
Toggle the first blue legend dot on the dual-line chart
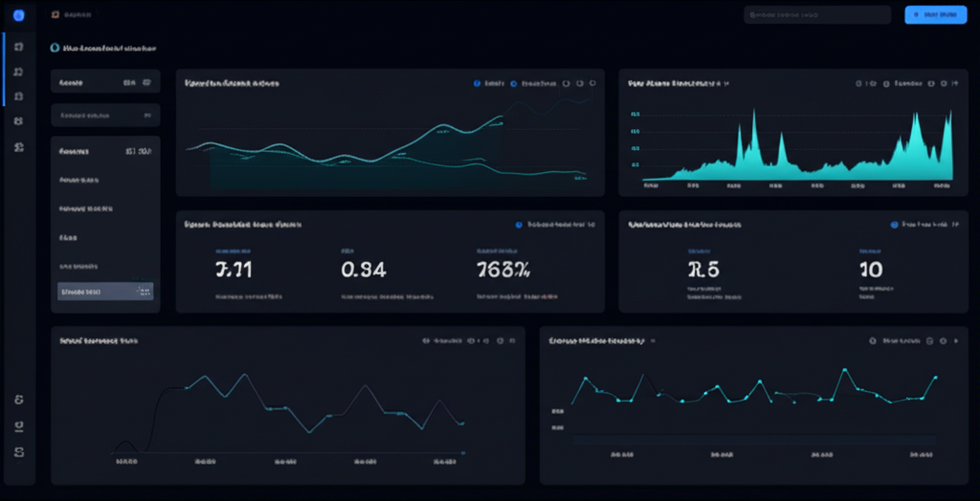[x=477, y=84]
